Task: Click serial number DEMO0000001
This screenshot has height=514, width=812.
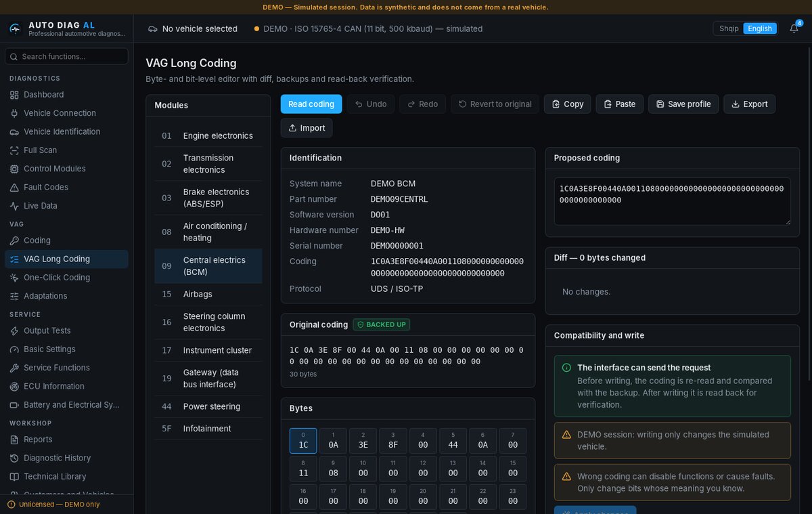Action: point(397,246)
